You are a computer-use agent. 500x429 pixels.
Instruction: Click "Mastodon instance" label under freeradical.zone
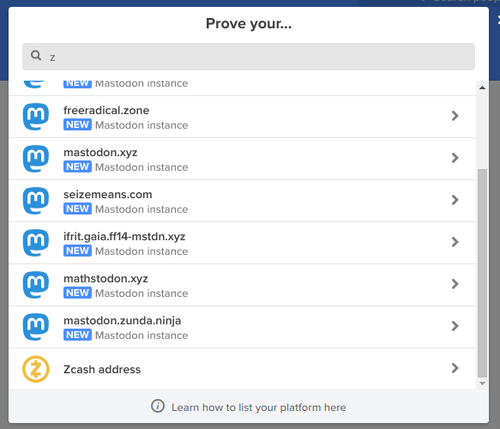tap(142, 125)
